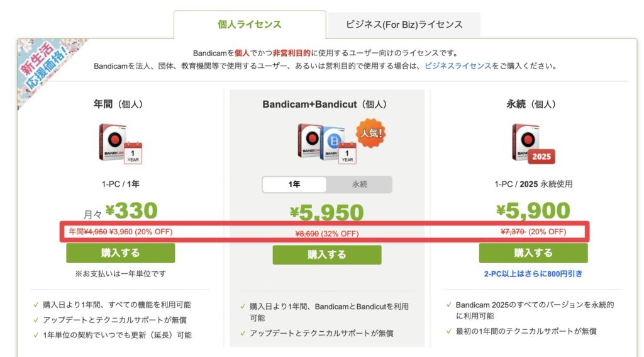
Task: Click the orange 人気! popularity badge
Action: [x=370, y=132]
